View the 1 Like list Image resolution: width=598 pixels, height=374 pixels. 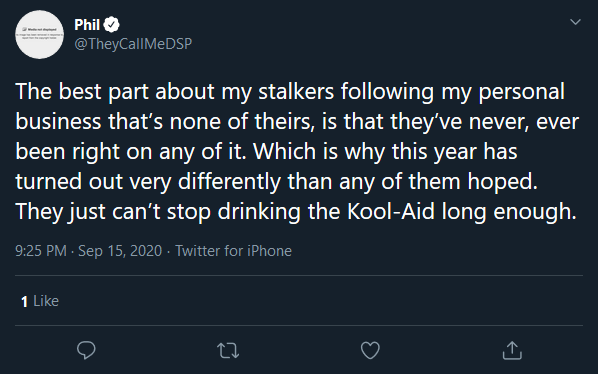point(40,301)
